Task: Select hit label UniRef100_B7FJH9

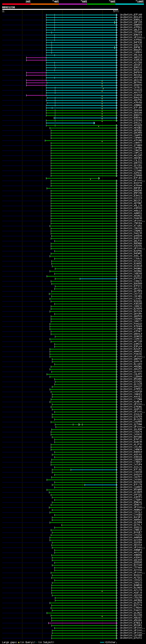Action: pyautogui.click(x=131, y=15)
